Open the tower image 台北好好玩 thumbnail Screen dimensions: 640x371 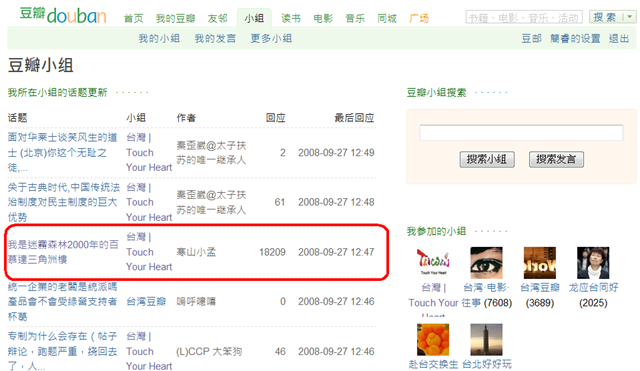(486, 340)
